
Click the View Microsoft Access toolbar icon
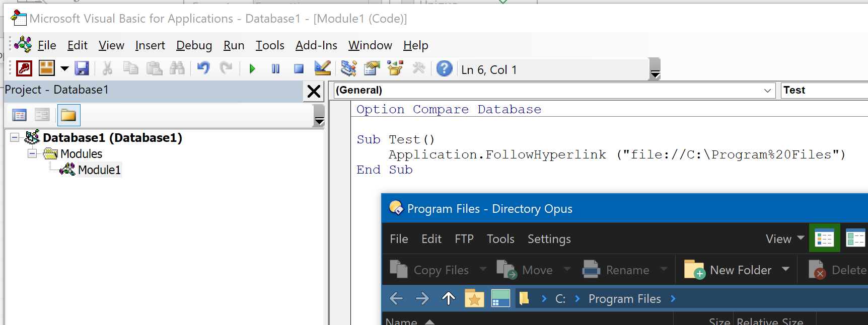pyautogui.click(x=24, y=68)
